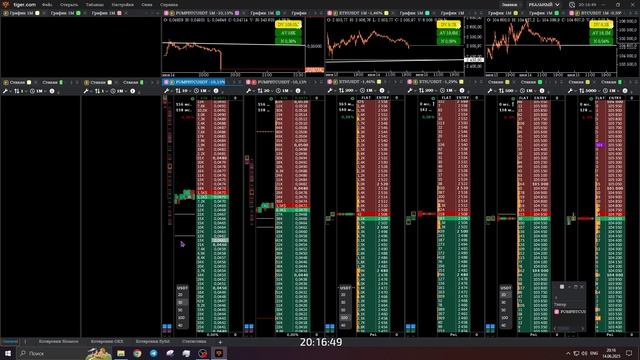This screenshot has width=640, height=360.
Task: Open price scale 10 dropdown in PUMPFDUSDT orderbook
Action: coord(183,91)
